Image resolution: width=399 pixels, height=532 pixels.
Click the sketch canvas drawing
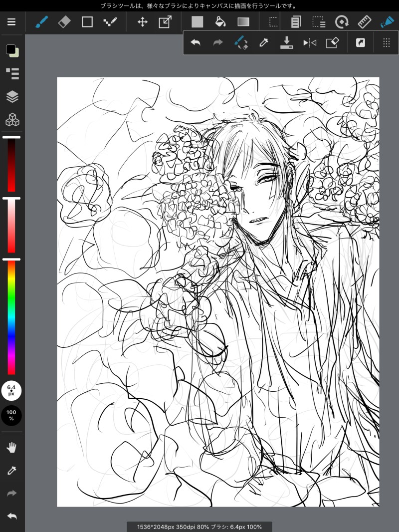[218, 292]
